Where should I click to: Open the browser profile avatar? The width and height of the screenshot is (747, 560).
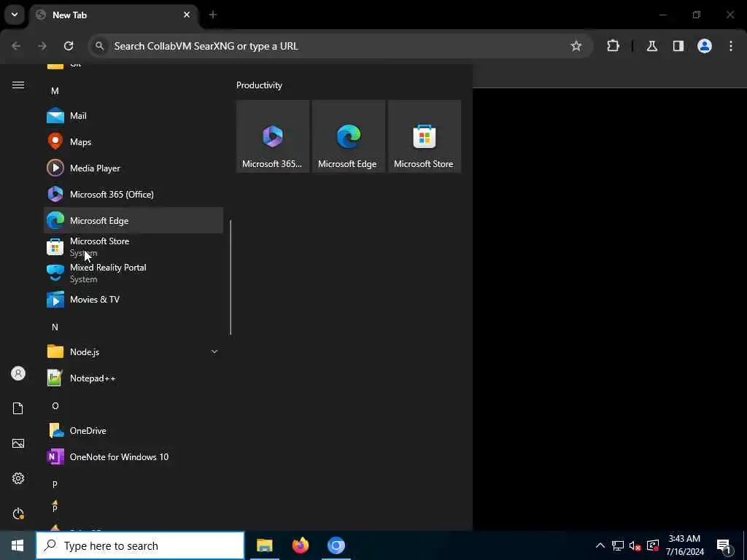coord(705,46)
